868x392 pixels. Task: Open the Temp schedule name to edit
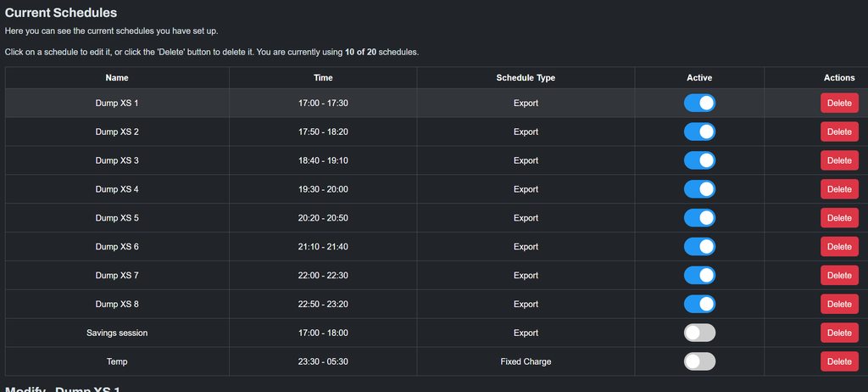tap(117, 361)
